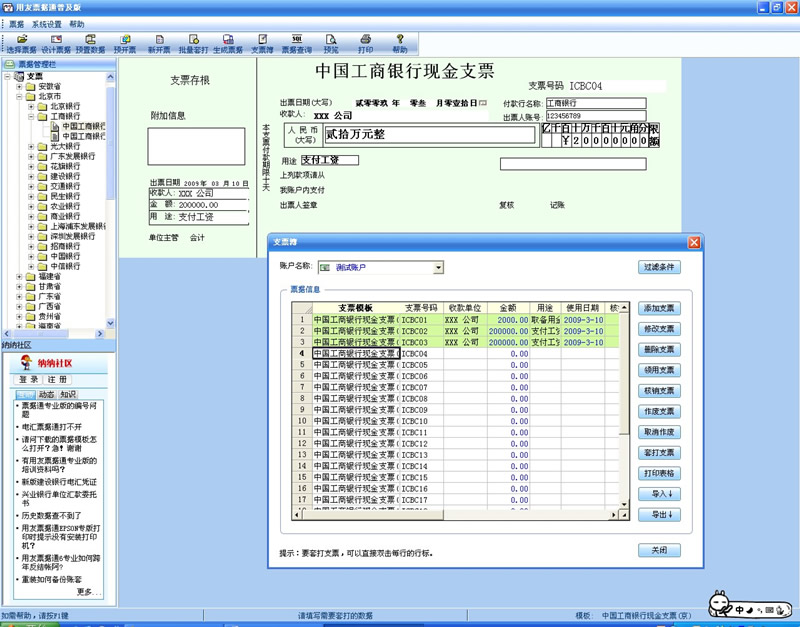Click the 票据管理栏 panel header icon

point(10,64)
